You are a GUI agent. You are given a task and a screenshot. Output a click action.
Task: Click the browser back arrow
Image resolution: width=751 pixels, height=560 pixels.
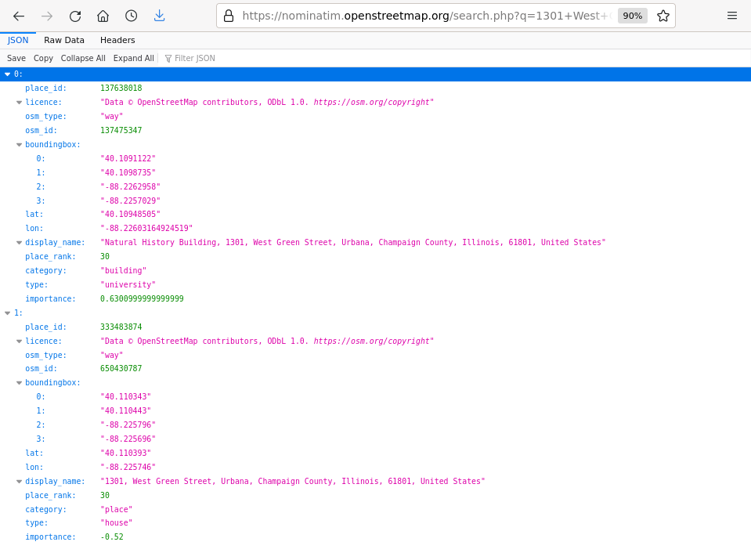point(19,16)
